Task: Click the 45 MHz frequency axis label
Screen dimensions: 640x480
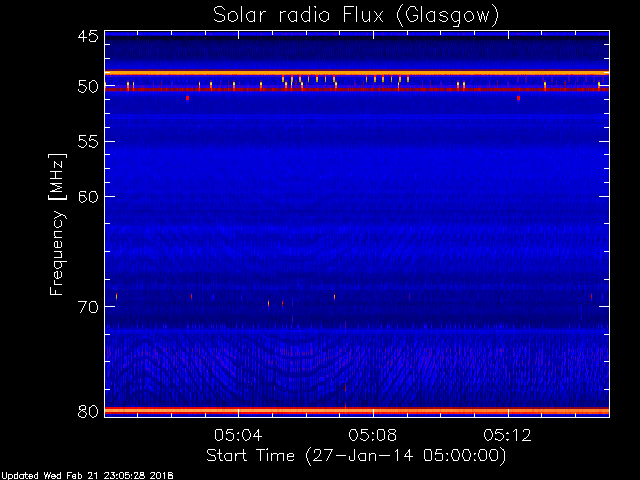Action: tap(88, 36)
